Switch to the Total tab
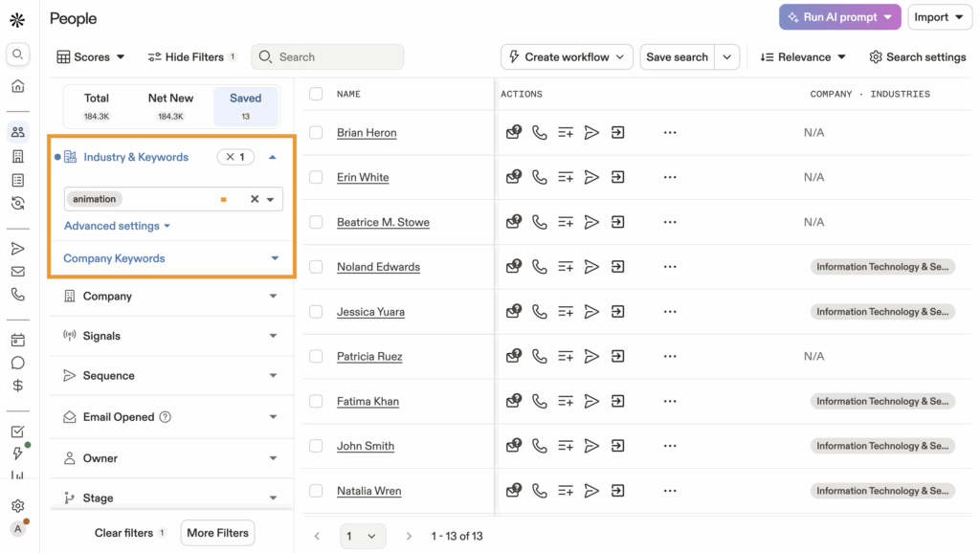This screenshot has height=553, width=980. pos(97,105)
